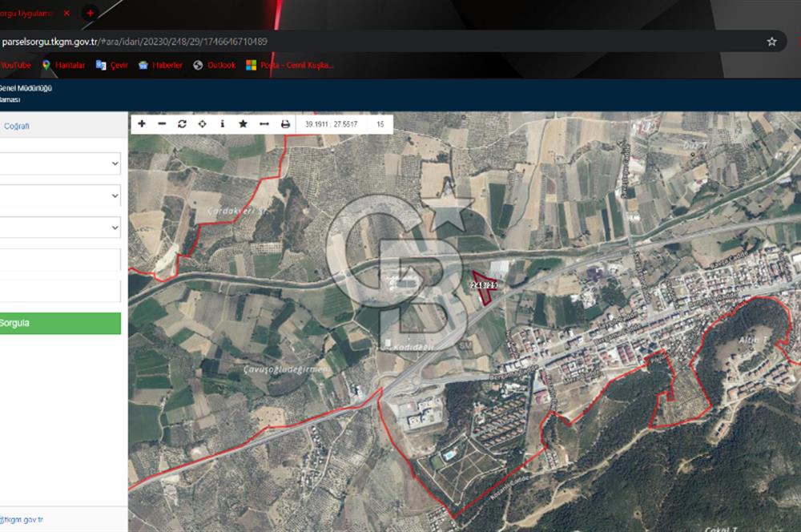
Task: Open the tkgm.gov.tr link at bottom left
Action: point(22,519)
